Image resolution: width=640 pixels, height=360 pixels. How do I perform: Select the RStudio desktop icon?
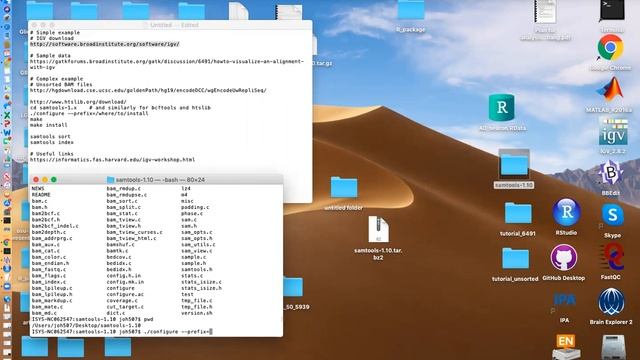(x=566, y=212)
